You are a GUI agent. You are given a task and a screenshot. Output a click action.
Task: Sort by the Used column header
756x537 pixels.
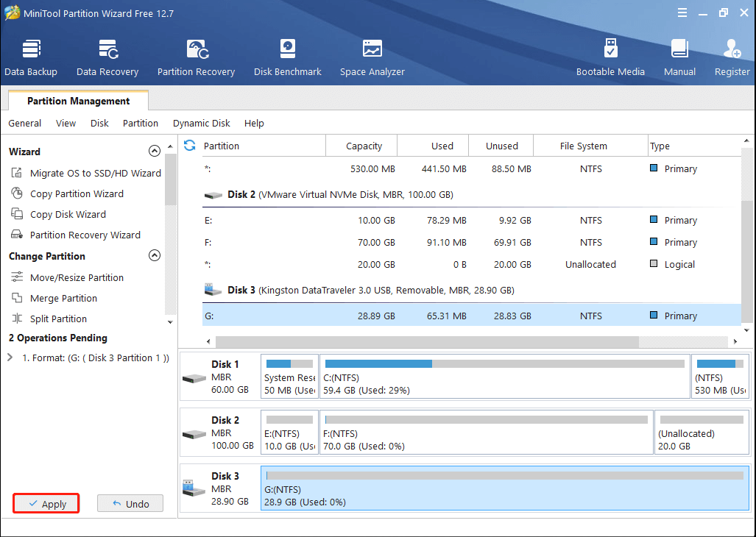(433, 146)
